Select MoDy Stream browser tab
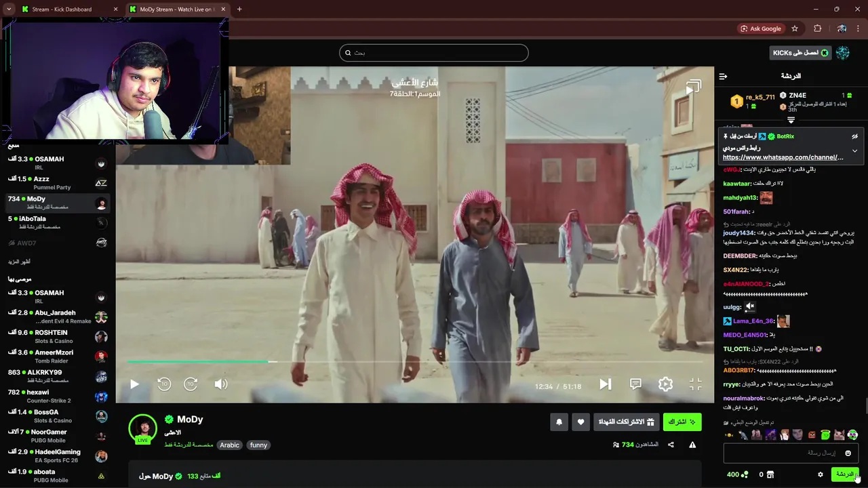The height and width of the screenshot is (488, 868). coord(178,9)
